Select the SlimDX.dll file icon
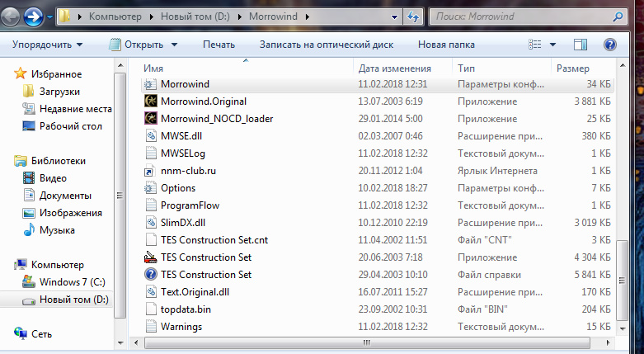Screen dimensions: 644x354 click(151, 222)
